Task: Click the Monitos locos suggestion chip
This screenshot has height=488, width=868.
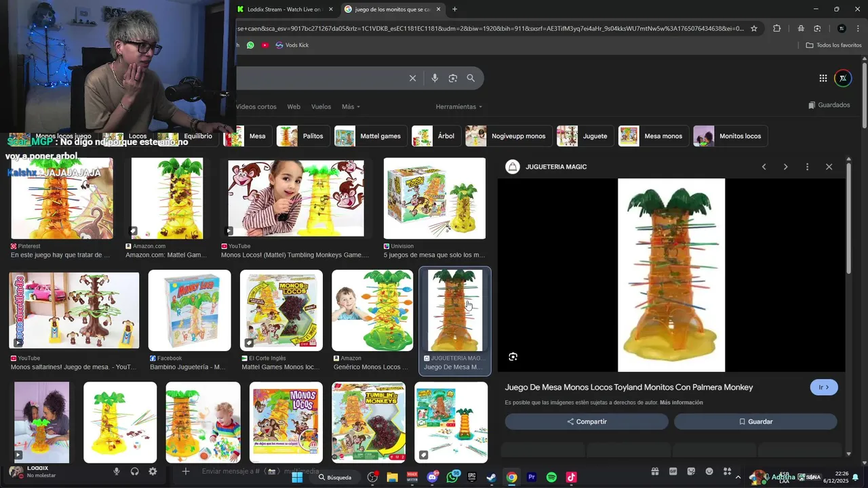Action: [730, 136]
